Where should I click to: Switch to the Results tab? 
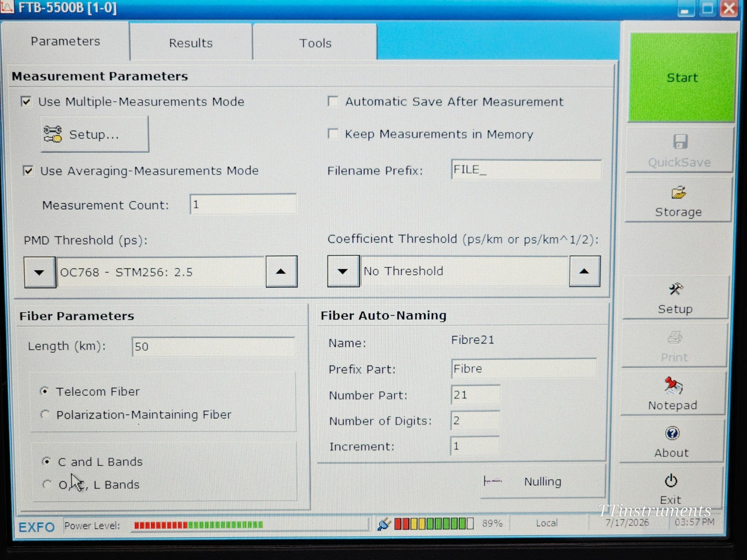190,43
